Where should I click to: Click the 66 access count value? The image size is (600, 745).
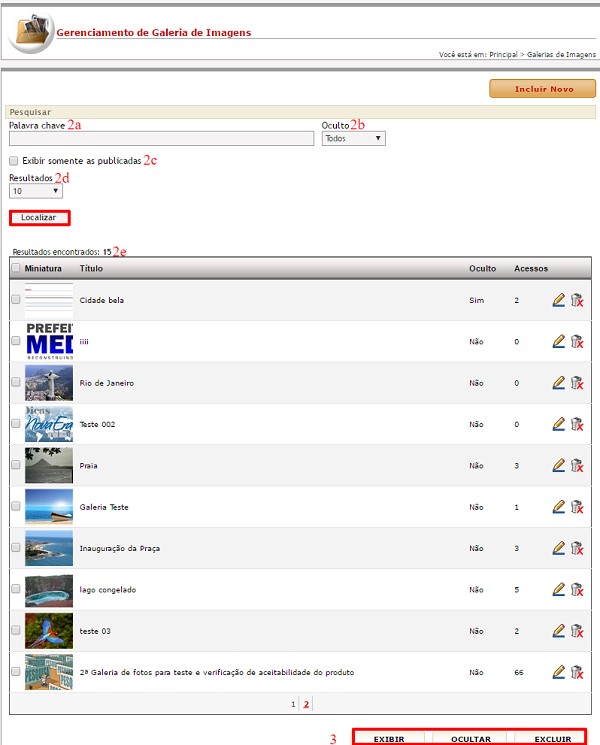(518, 672)
